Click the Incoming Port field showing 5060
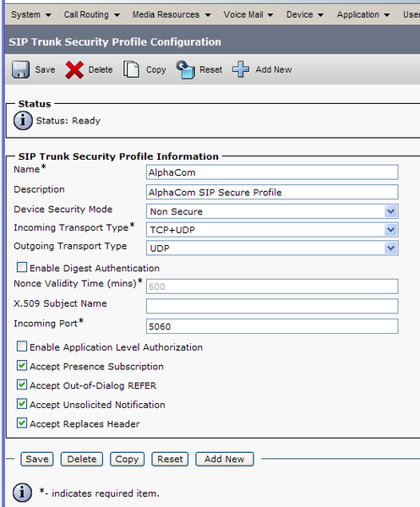This screenshot has height=507, width=420. (x=272, y=326)
